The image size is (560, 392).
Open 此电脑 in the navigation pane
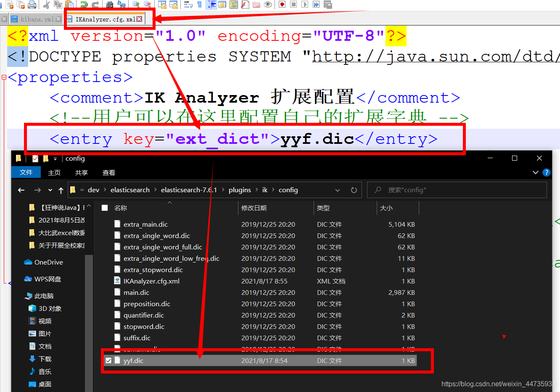coord(44,296)
